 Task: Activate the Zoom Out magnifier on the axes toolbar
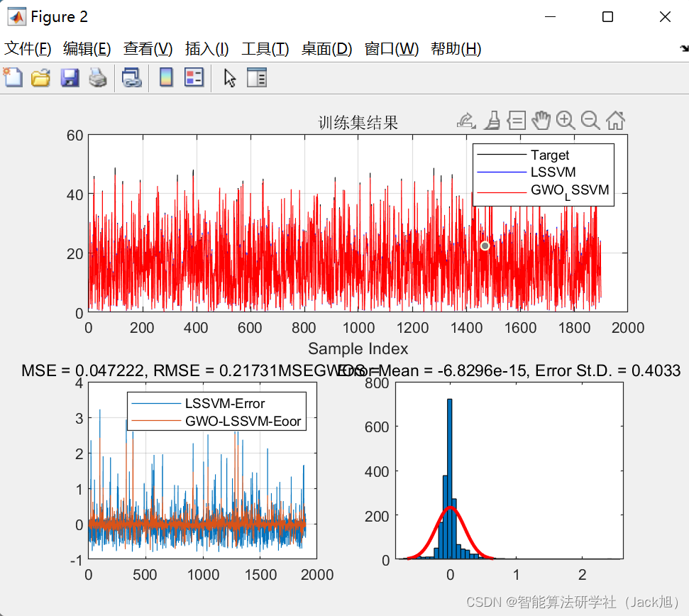point(590,121)
